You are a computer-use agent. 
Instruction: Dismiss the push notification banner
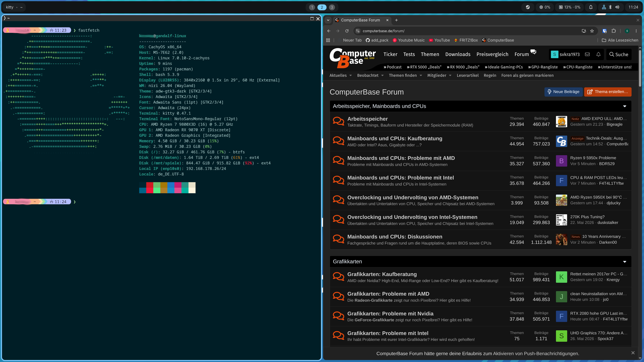633,353
